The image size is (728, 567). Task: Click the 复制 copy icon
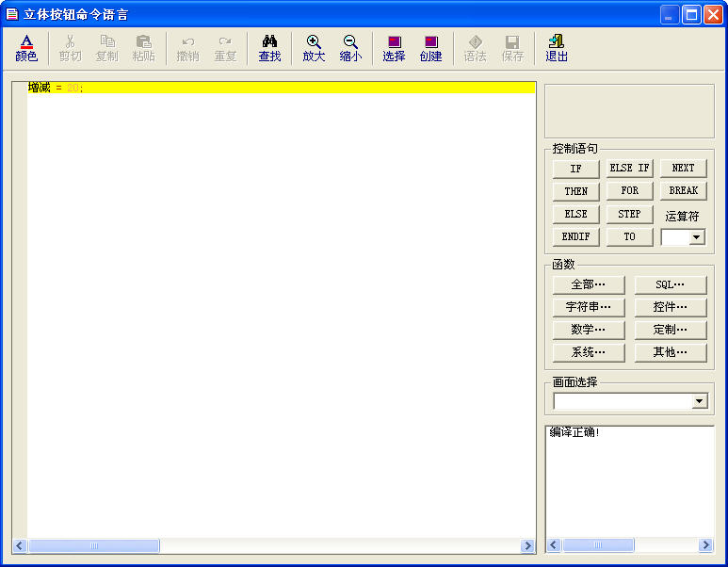point(107,48)
